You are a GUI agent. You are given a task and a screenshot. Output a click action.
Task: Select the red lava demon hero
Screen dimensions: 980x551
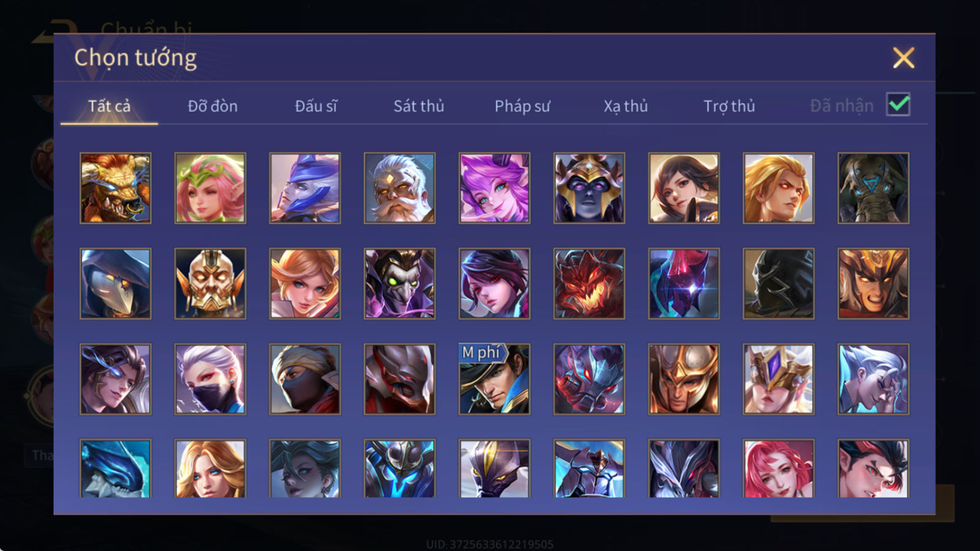tap(589, 283)
